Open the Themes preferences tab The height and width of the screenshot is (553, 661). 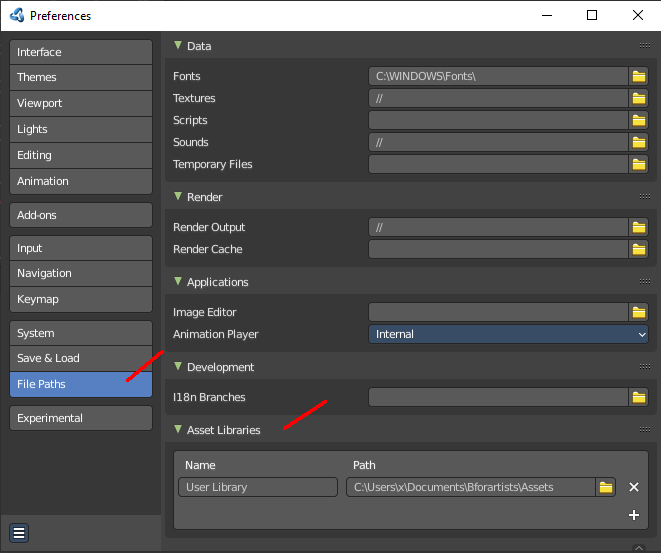coord(81,78)
